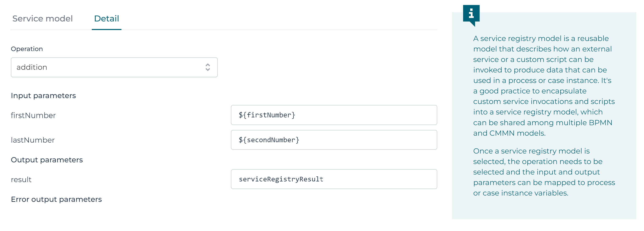This screenshot has height=231, width=644.
Task: Switch to the Service model tab
Action: pyautogui.click(x=42, y=18)
